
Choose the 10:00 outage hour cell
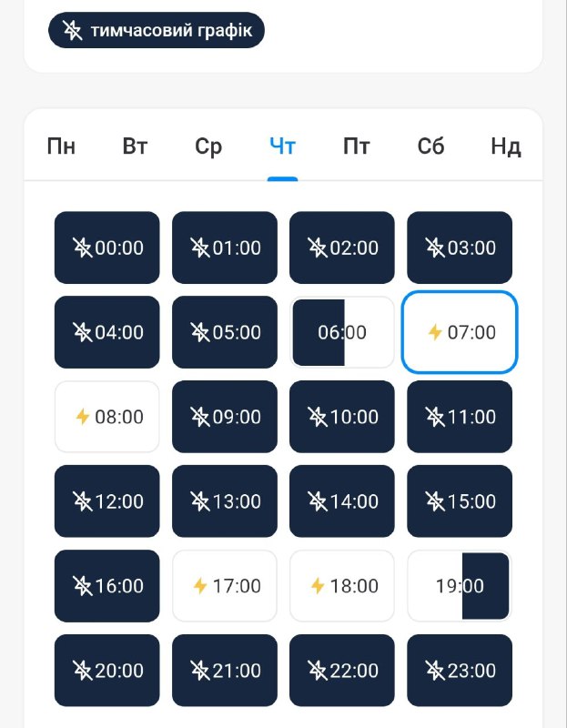(x=342, y=417)
